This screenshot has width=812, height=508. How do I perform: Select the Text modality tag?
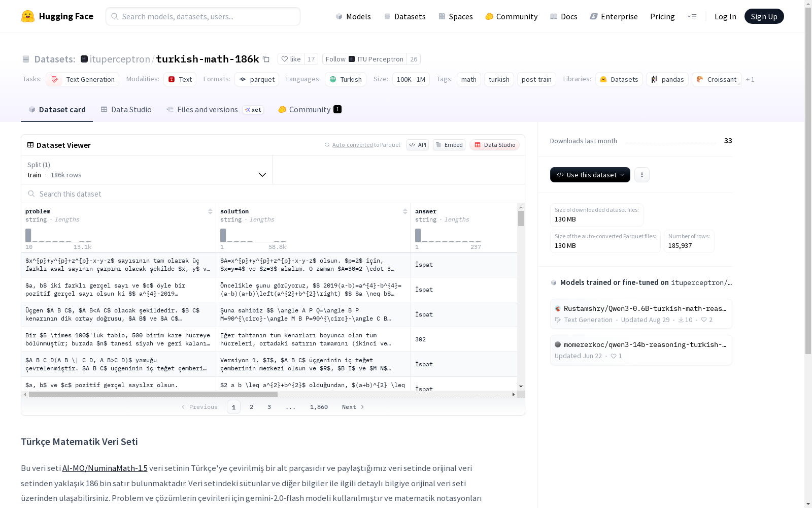point(180,79)
